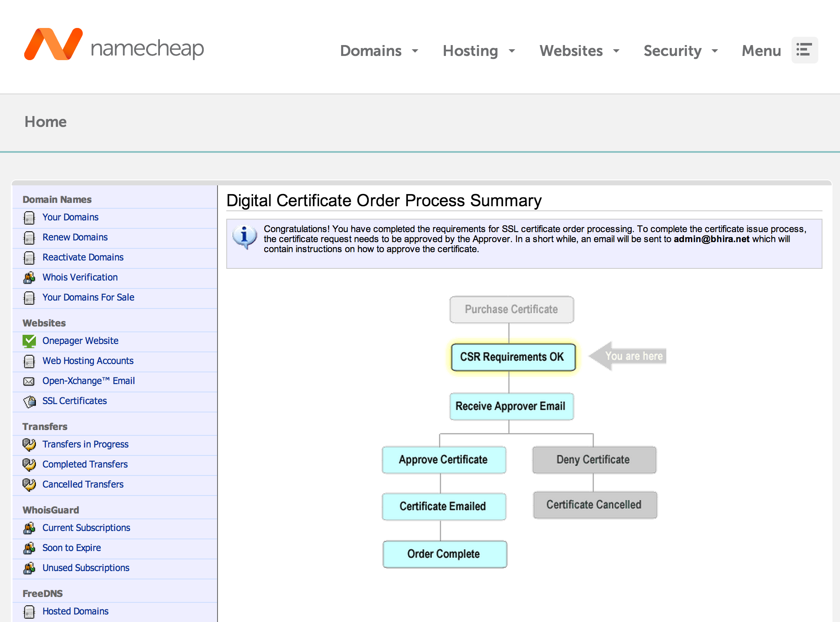Open Whois Verification link
Screen dimensions: 840x622
[x=80, y=277]
